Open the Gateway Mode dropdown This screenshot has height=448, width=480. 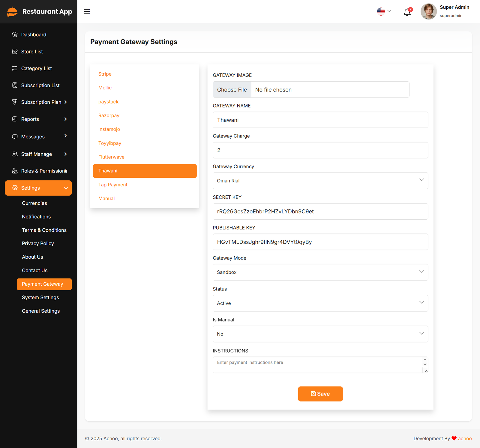320,272
